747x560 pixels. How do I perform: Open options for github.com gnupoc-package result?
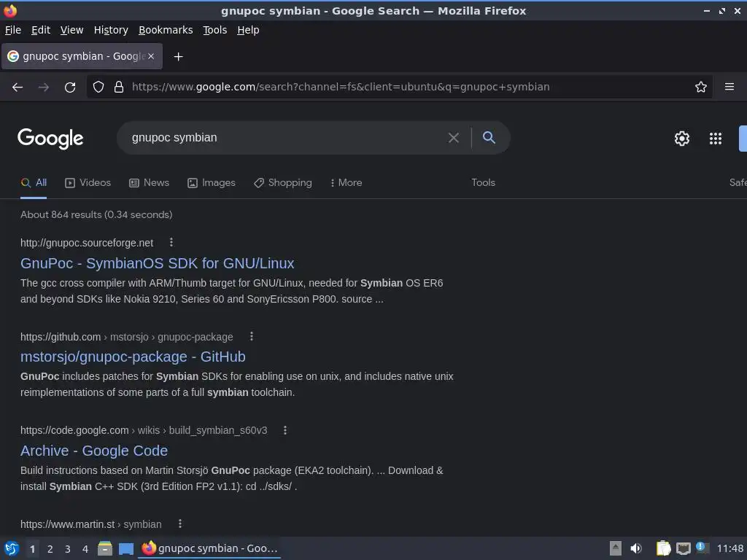[x=252, y=337]
